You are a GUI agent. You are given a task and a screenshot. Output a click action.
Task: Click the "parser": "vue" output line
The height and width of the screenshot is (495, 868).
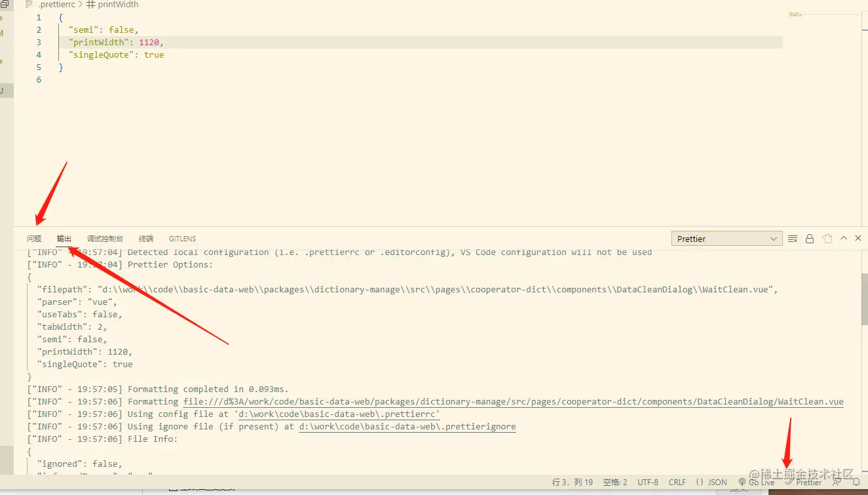tap(77, 302)
